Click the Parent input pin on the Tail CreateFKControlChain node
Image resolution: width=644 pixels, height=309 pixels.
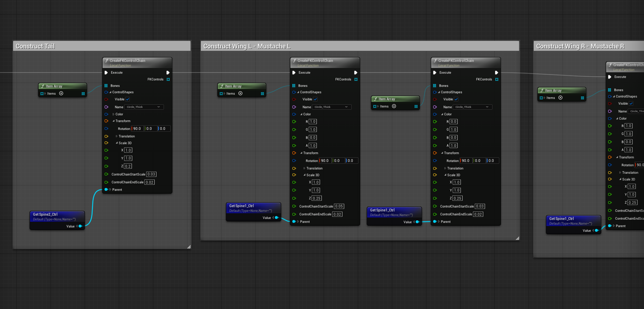(x=106, y=190)
